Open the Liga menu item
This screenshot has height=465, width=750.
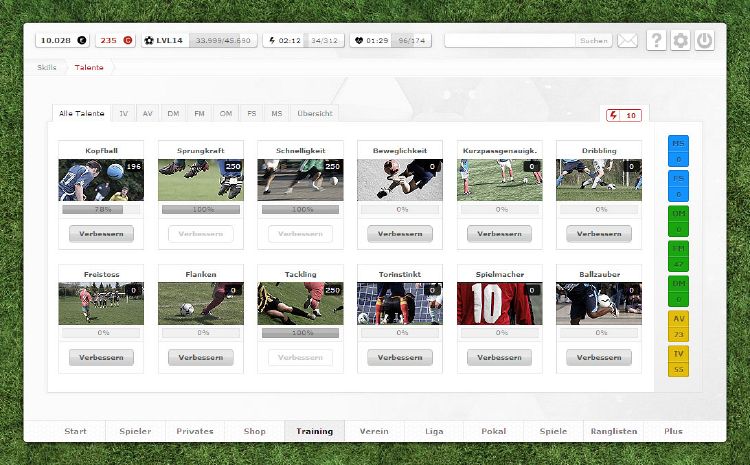click(434, 431)
